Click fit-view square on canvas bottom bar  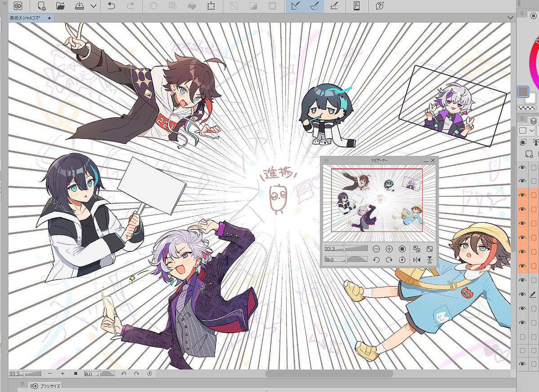[x=75, y=374]
